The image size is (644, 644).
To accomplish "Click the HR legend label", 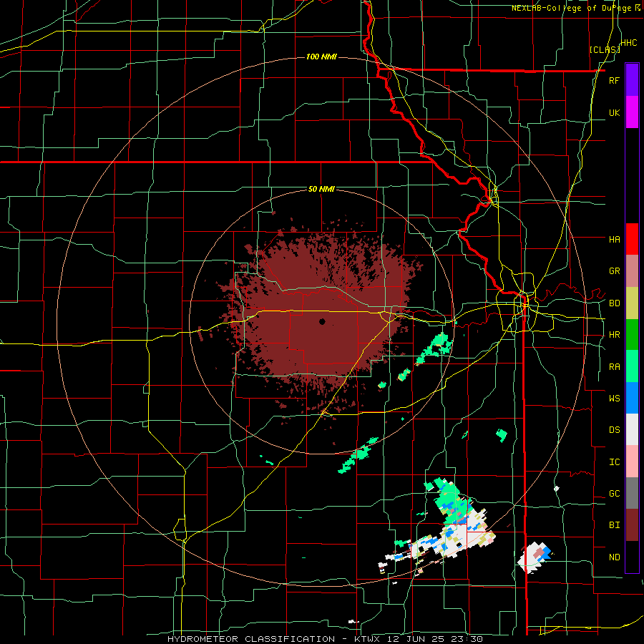I will 614,335.
